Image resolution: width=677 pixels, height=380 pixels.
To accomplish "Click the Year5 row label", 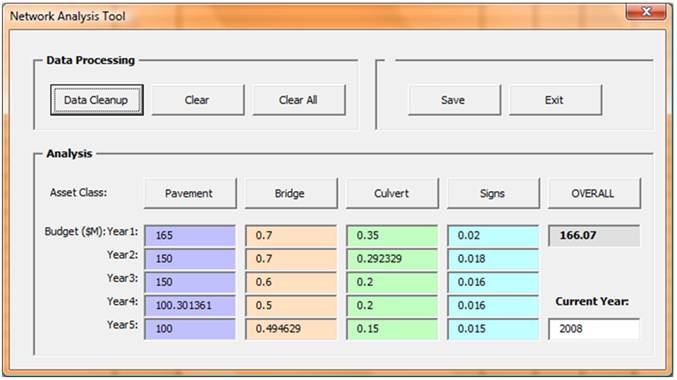I will click(x=122, y=325).
